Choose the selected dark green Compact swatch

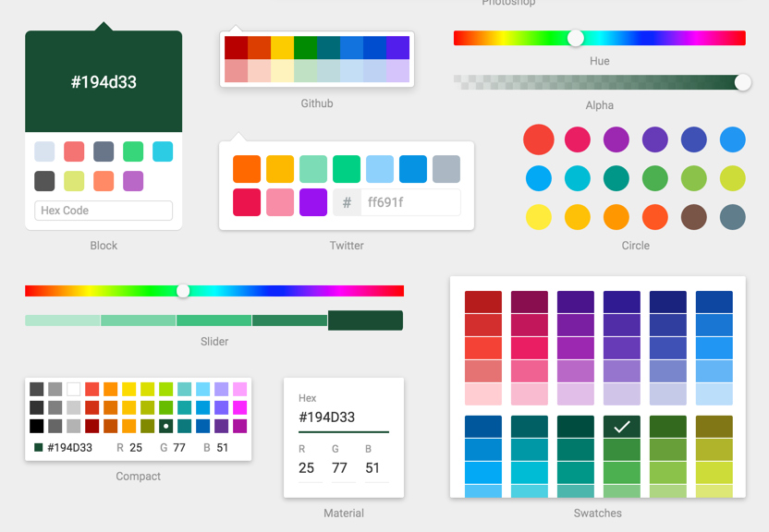[165, 426]
